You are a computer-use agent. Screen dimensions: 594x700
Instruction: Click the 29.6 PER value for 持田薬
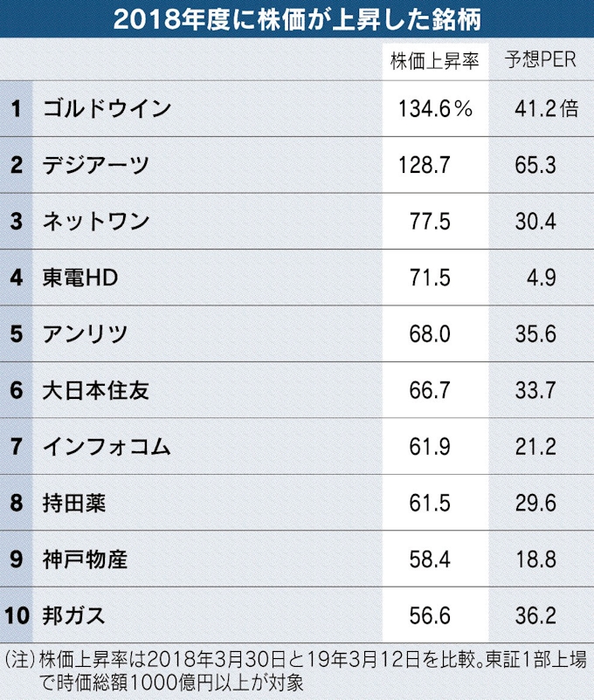tap(535, 504)
